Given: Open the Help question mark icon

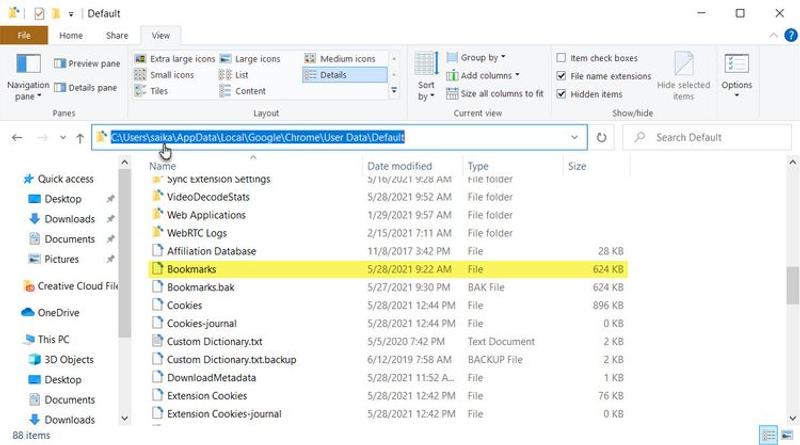Looking at the screenshot, I should coord(790,35).
